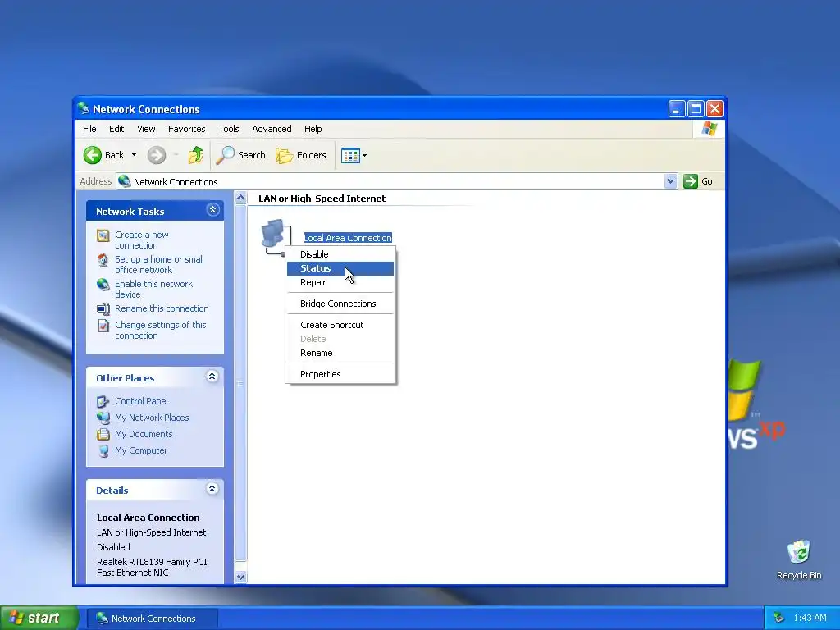Viewport: 840px width, 630px height.
Task: Click the home or small office network icon
Action: tap(103, 260)
